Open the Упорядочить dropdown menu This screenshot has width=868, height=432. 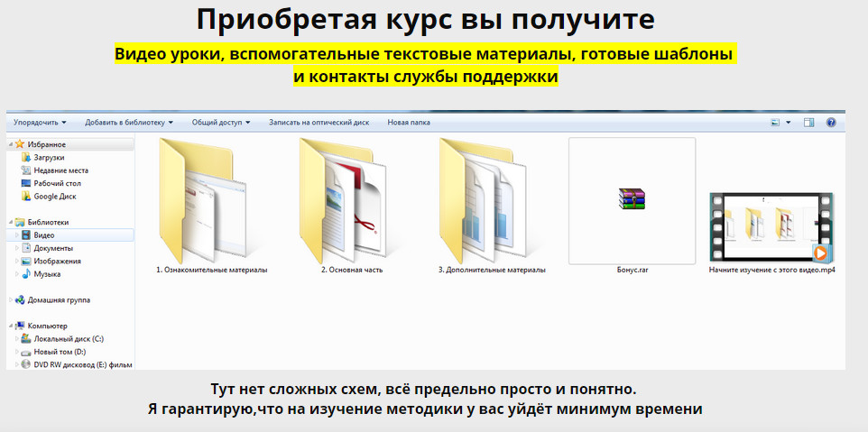coord(40,123)
